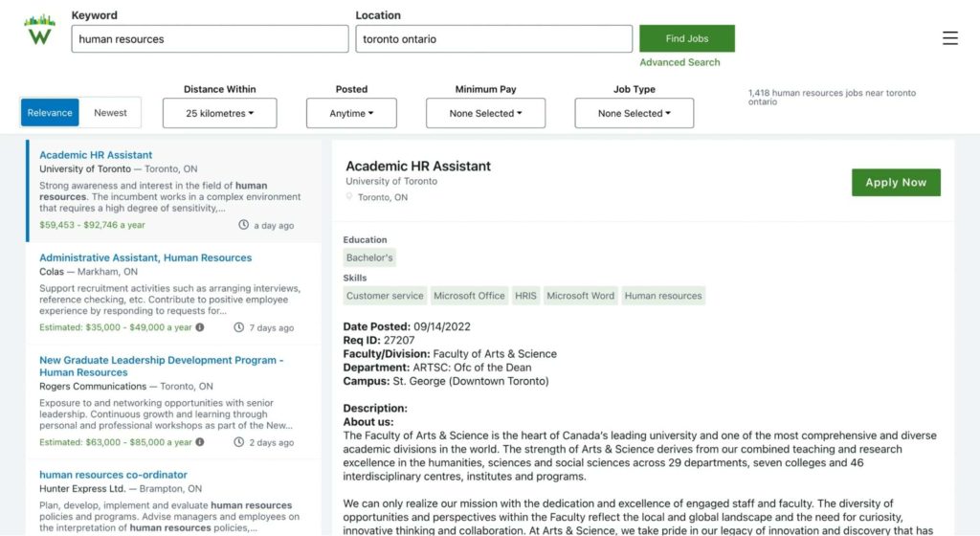Click clock icon next to '2 days ago'
Screen dimensions: 980x536
coord(238,441)
